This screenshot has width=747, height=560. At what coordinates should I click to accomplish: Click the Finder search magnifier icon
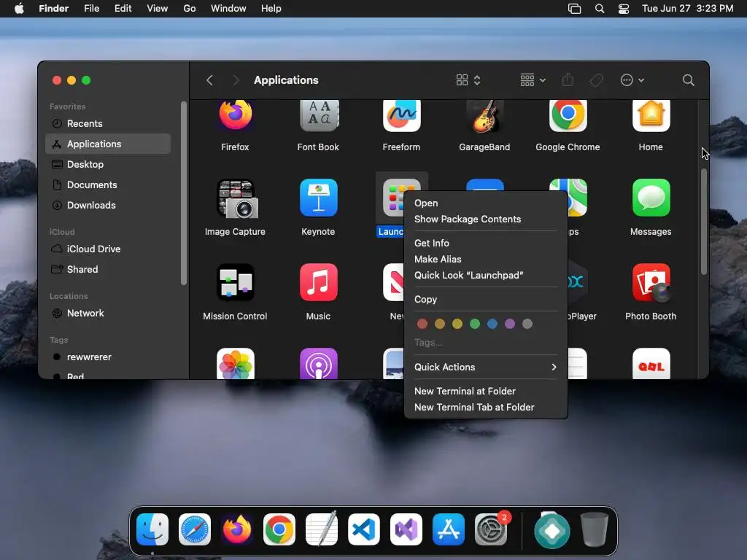(x=688, y=80)
